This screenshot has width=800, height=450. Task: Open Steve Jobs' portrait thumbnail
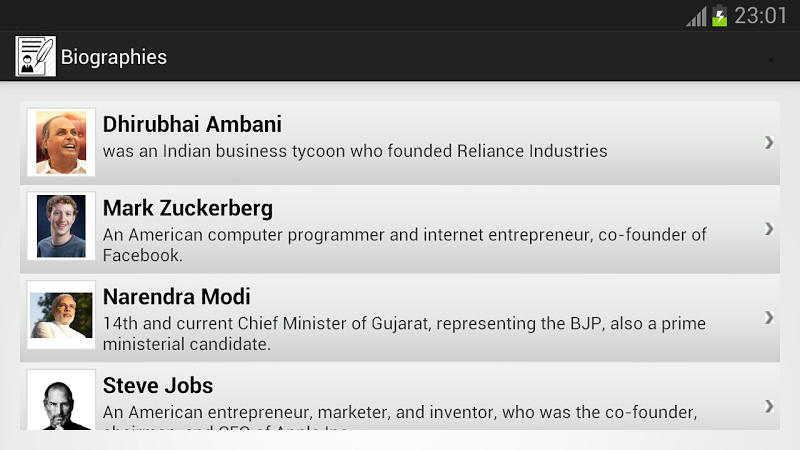[x=61, y=401]
